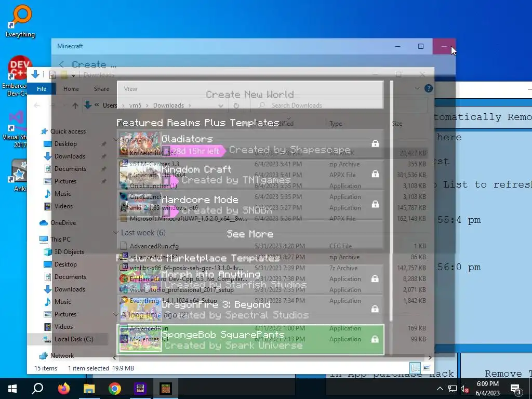
Task: Open taskbar search magnifier
Action: tap(37, 389)
